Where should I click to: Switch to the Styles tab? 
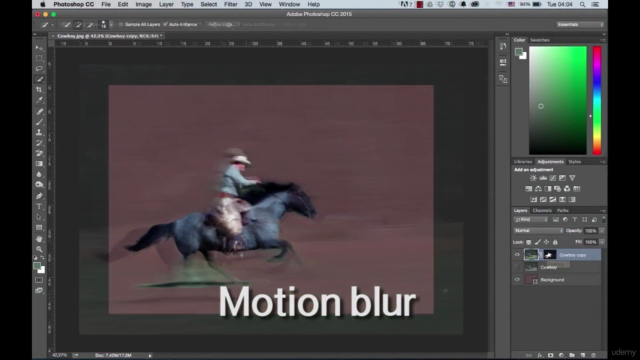coord(575,162)
